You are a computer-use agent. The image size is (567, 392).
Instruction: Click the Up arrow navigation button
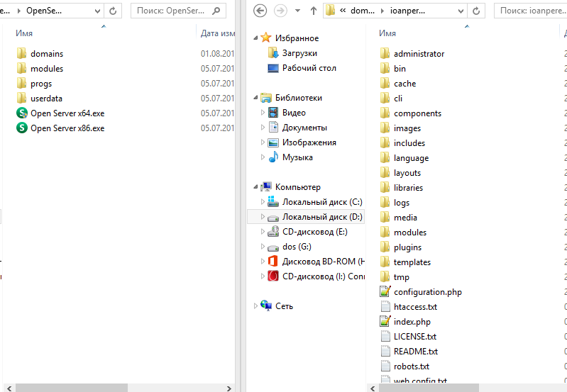point(313,11)
